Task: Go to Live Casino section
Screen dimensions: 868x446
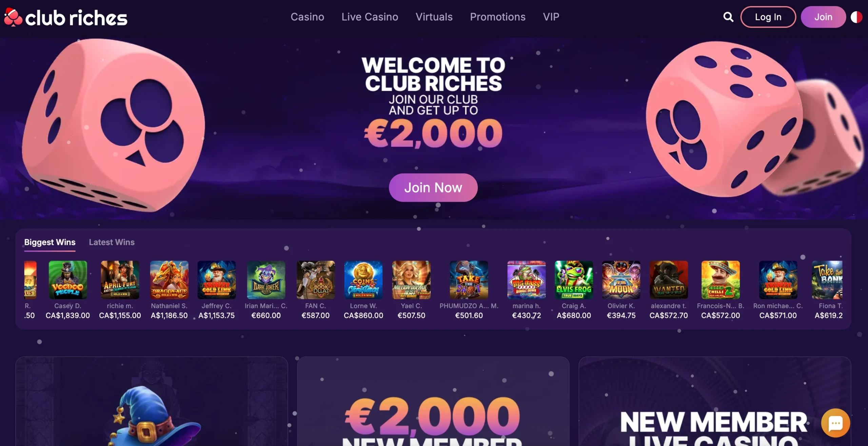Action: click(370, 17)
